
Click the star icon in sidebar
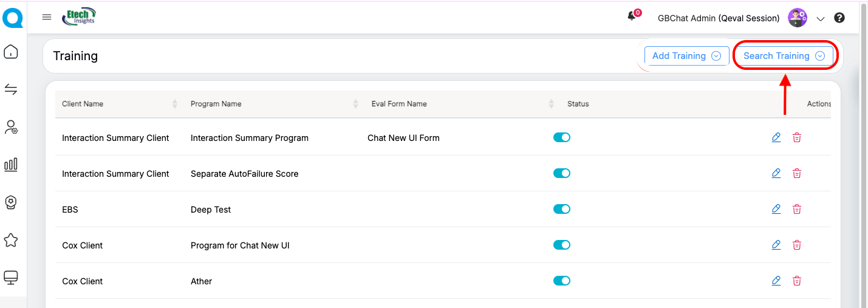tap(11, 241)
